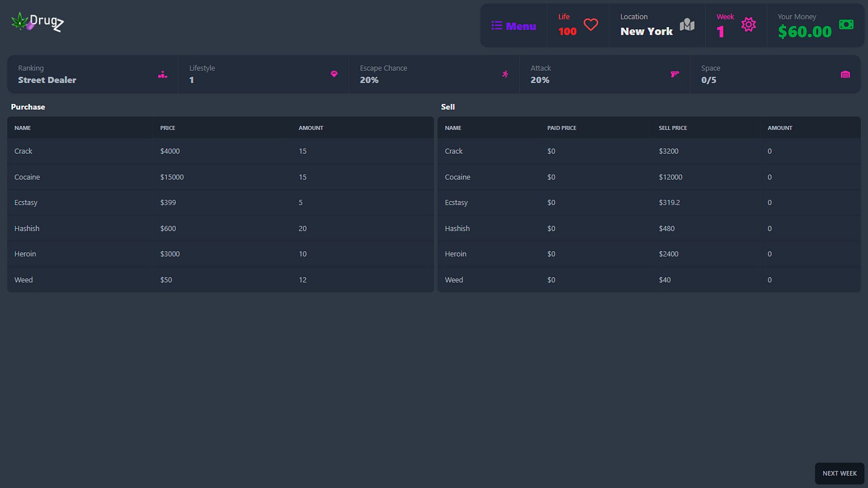Select Heroin row in the Sell table
Image resolution: width=868 pixels, height=488 pixels.
point(455,254)
